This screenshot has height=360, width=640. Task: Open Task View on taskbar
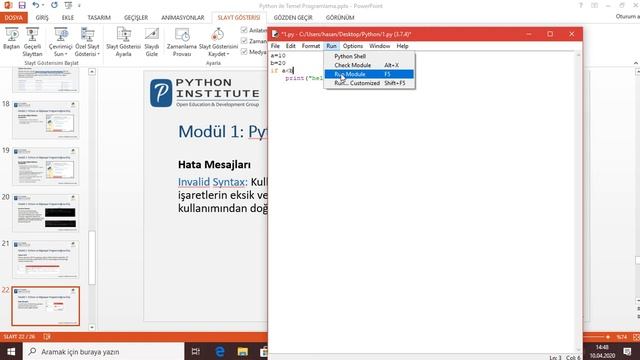[196, 351]
